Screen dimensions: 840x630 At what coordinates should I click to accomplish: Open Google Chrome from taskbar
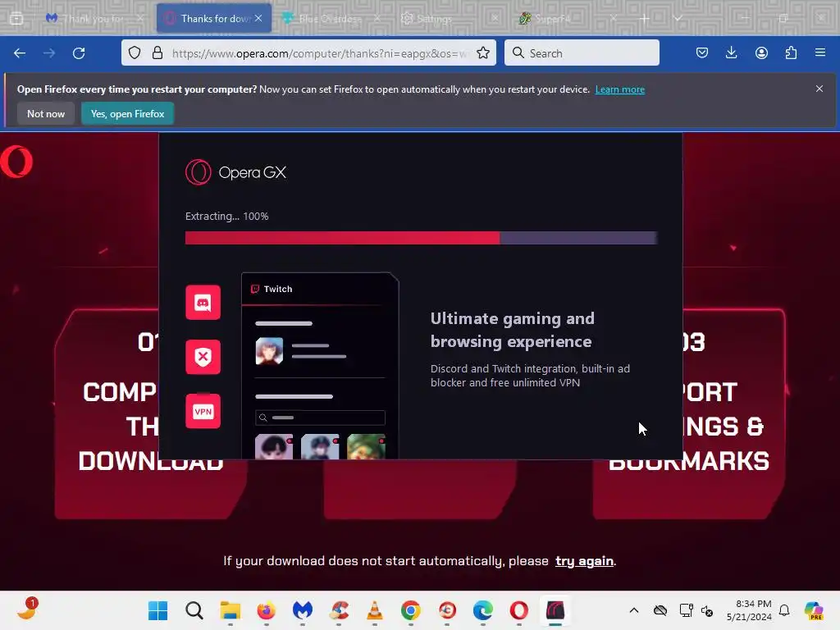(411, 610)
